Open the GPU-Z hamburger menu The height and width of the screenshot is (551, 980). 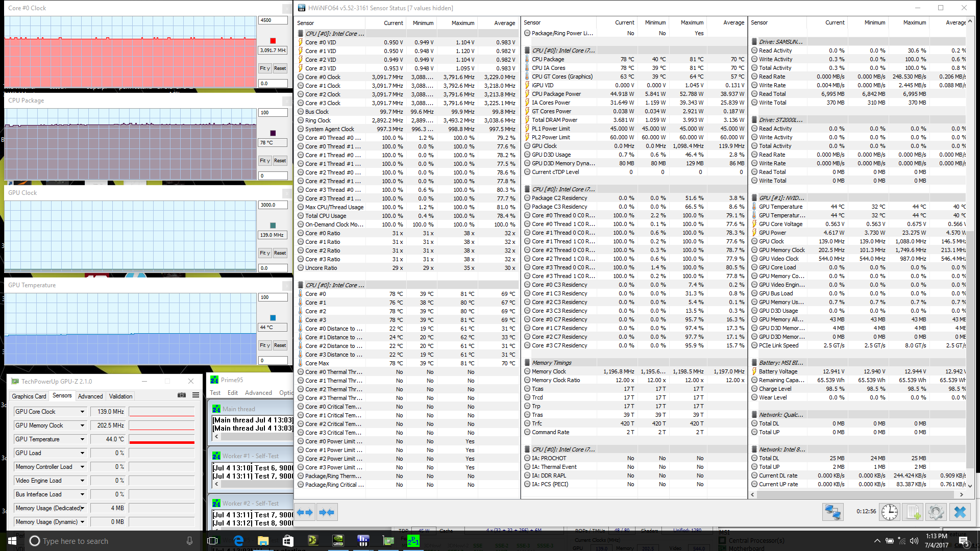pos(195,395)
